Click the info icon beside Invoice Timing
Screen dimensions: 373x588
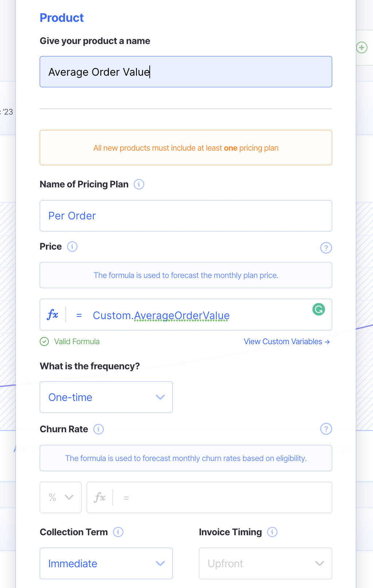pyautogui.click(x=272, y=532)
